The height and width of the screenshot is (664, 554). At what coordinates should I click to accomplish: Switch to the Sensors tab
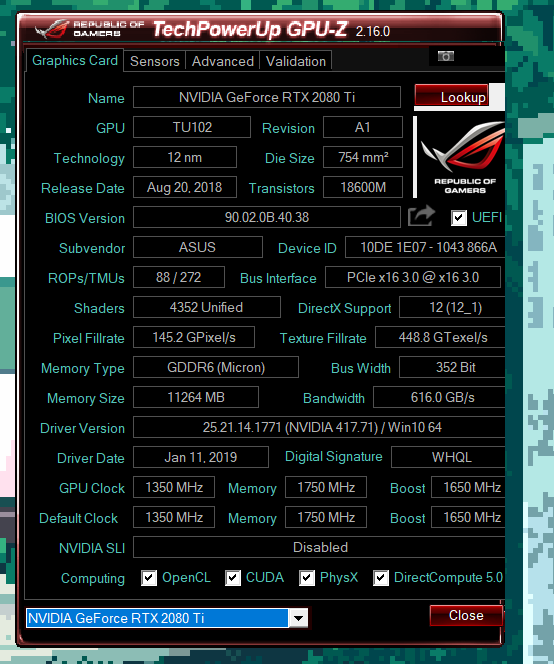pos(155,61)
